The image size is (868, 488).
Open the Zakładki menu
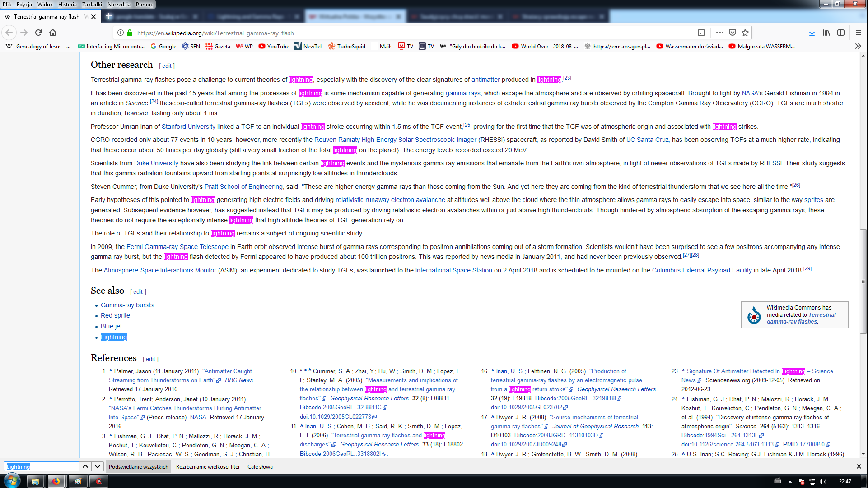(92, 4)
